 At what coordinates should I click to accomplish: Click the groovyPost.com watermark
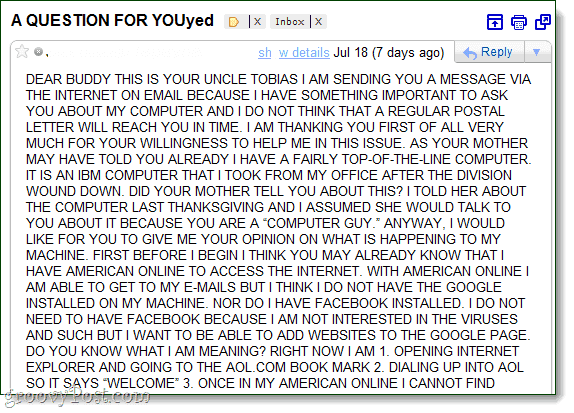point(77,397)
